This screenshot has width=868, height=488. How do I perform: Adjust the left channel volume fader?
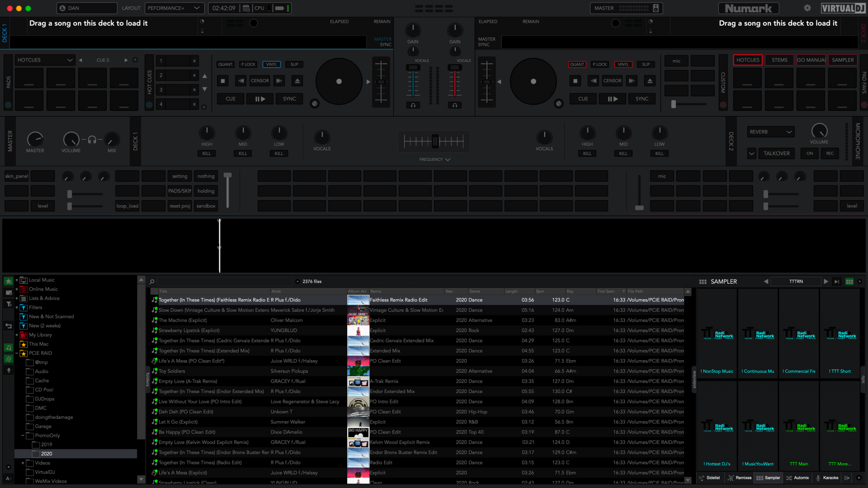click(x=413, y=68)
